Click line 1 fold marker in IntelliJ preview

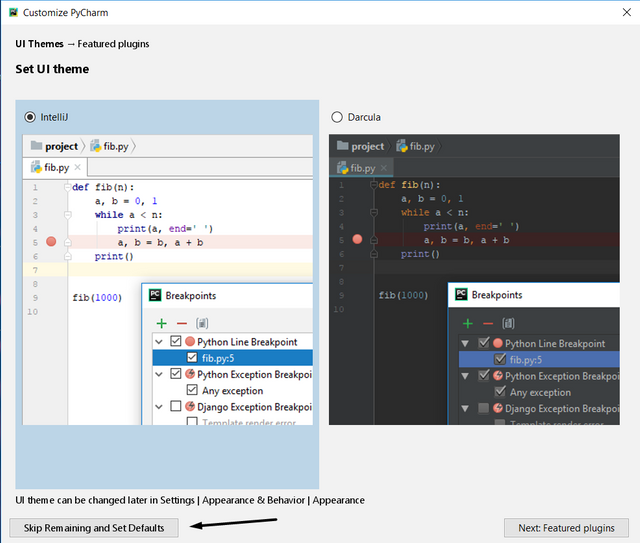tap(67, 187)
